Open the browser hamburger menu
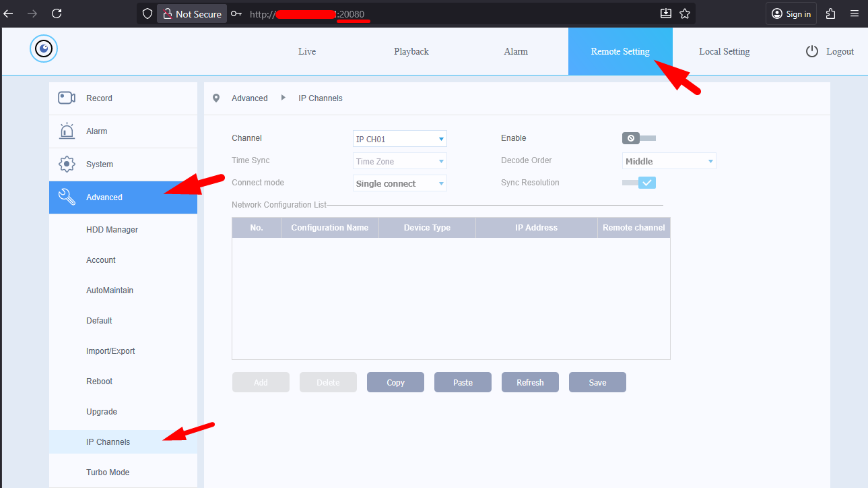The width and height of the screenshot is (868, 488). [854, 13]
